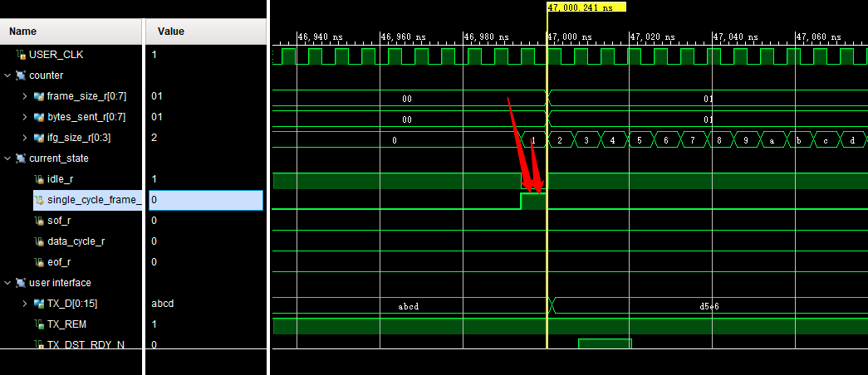Screen dimensions: 868x375
Task: Click the Value column header
Action: [x=206, y=32]
